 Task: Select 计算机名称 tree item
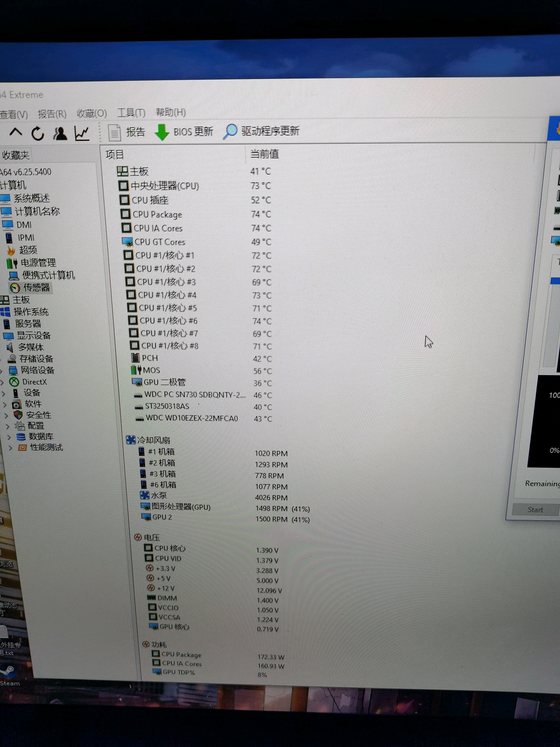(x=31, y=211)
